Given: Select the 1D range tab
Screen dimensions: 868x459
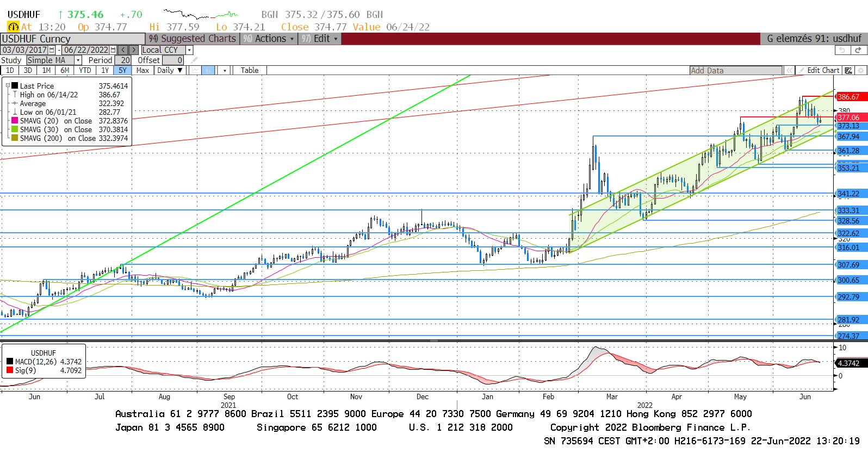Looking at the screenshot, I should pos(10,71).
